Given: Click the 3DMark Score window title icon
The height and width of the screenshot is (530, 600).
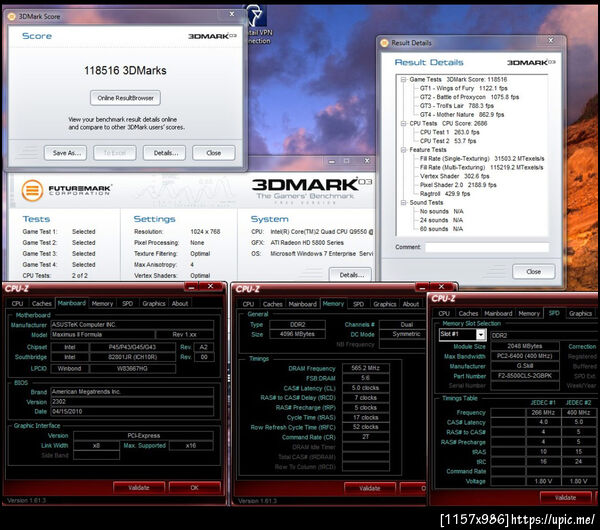Looking at the screenshot, I should tap(11, 16).
